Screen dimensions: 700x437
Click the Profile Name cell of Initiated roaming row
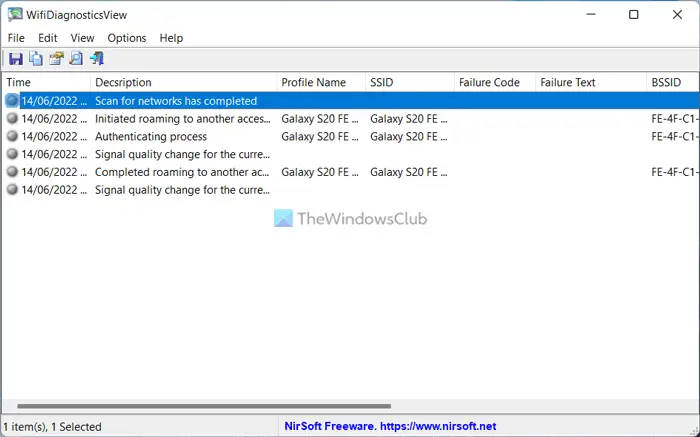[x=320, y=119]
